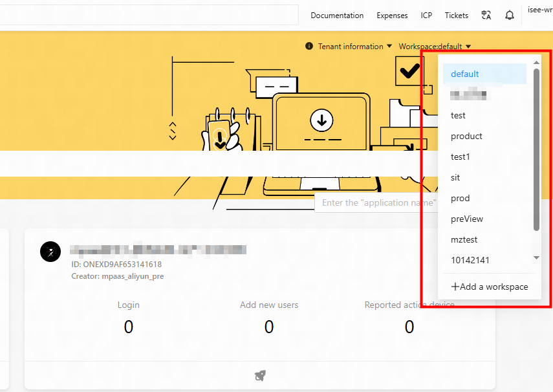Click the workspace list scrollbar thumb

coord(536,149)
